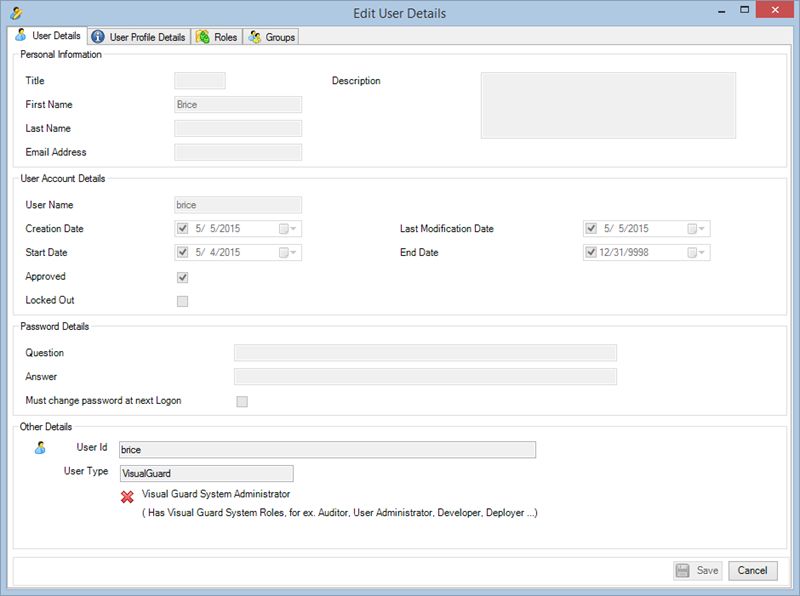Click the Title input field
800x596 pixels.
tap(200, 81)
